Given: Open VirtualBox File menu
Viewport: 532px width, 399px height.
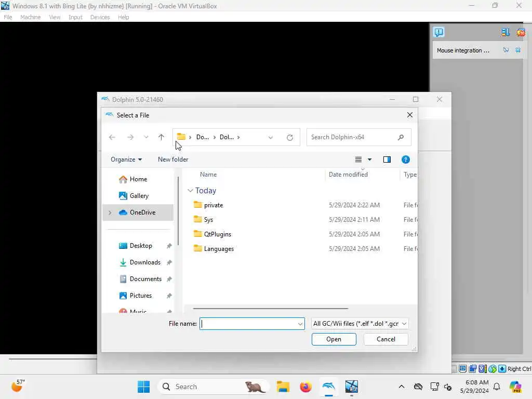Looking at the screenshot, I should [8, 17].
